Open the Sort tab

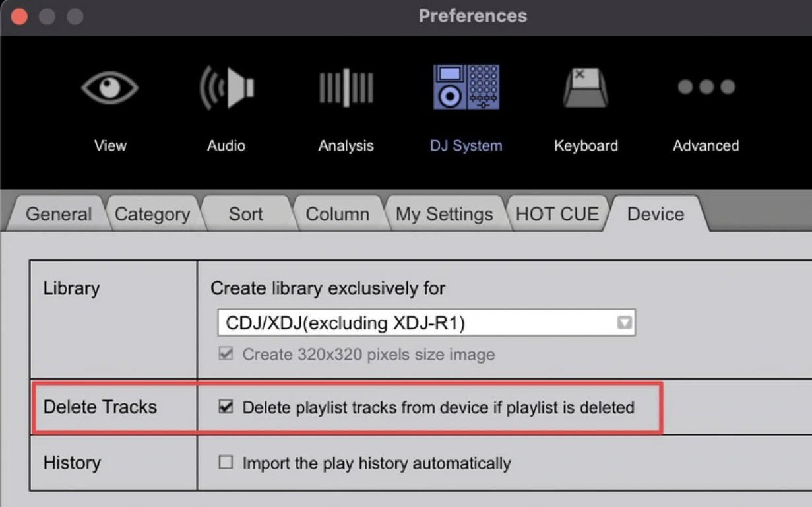pos(245,214)
